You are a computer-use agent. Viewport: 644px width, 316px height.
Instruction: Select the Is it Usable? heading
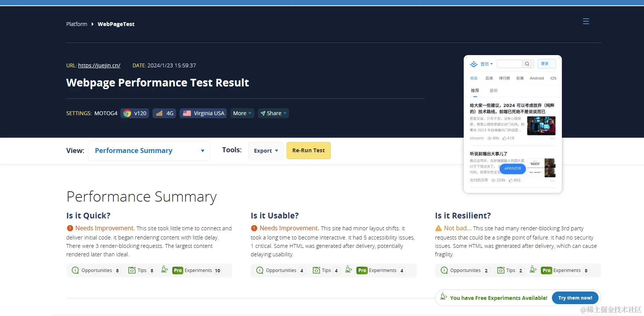(275, 216)
